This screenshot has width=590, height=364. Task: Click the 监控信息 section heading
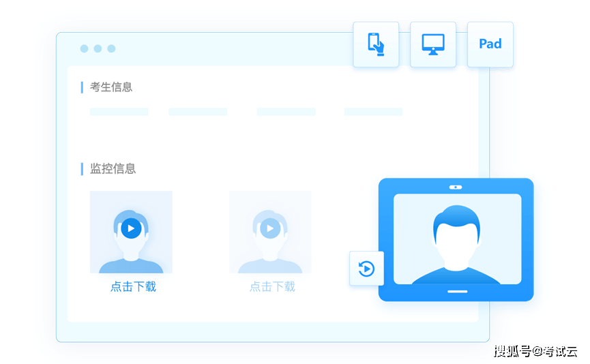(x=113, y=169)
